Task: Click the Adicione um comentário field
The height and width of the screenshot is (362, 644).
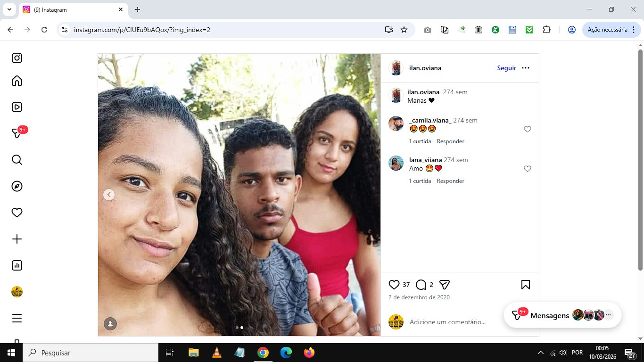Action: [447, 322]
